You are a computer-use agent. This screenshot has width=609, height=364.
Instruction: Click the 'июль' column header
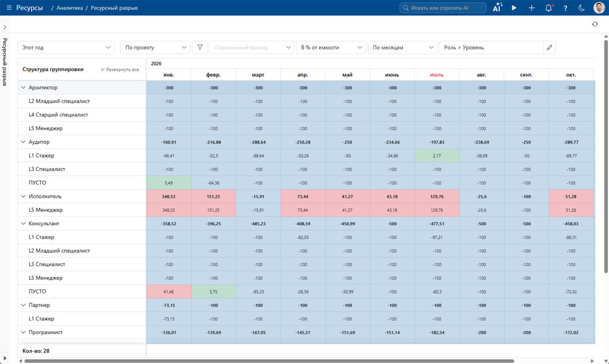pos(437,74)
